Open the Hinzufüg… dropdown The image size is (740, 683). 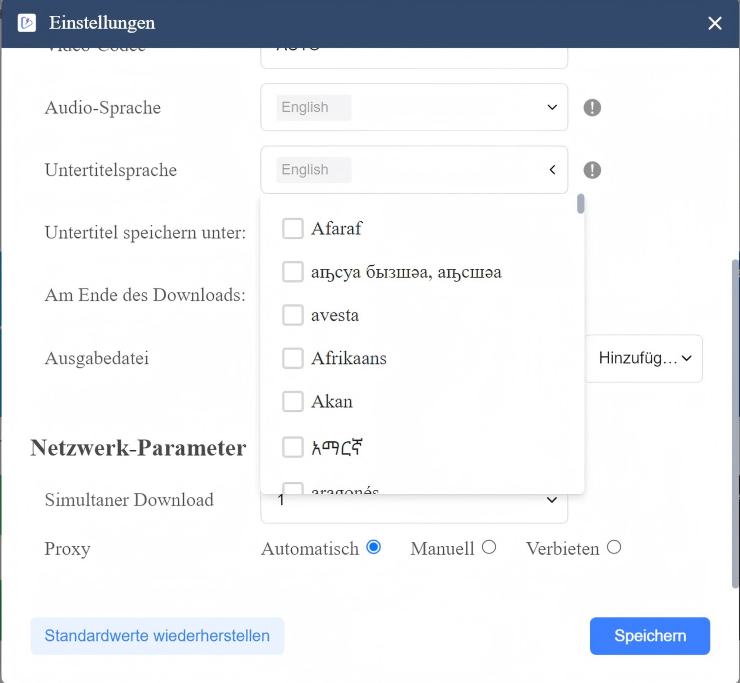644,358
